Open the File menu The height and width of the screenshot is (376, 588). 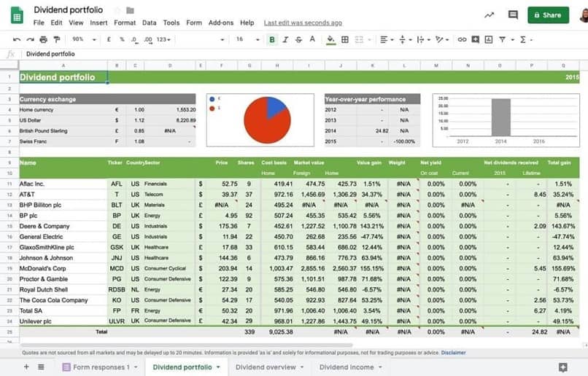tap(39, 23)
